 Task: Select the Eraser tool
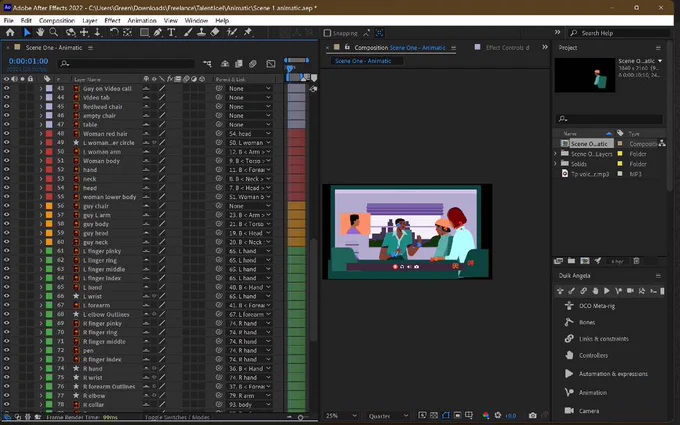(x=215, y=33)
